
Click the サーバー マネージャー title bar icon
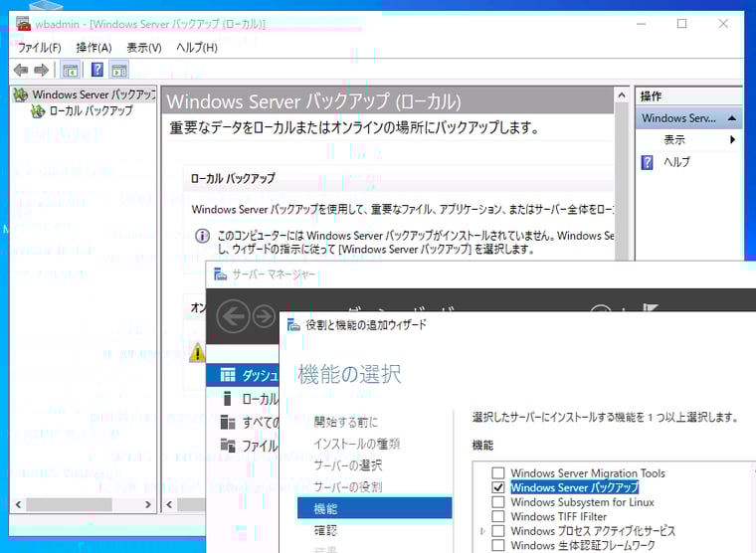(221, 275)
